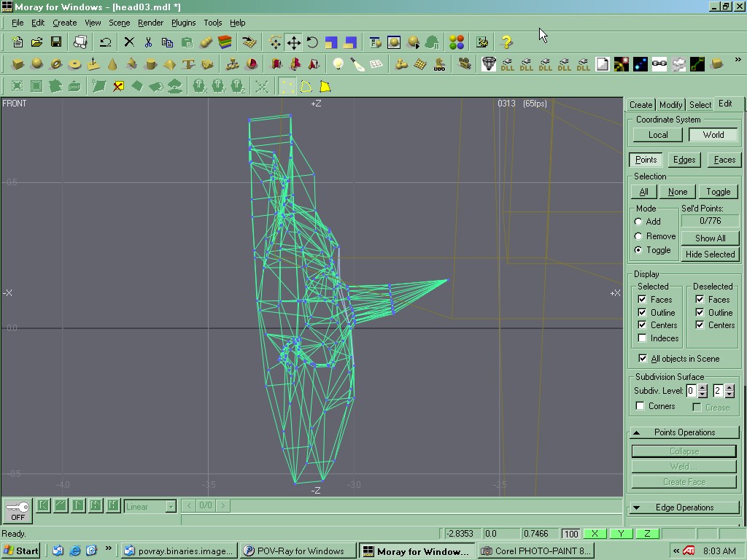Switch to the Modify tab
Viewport: 747px width, 560px height.
(x=670, y=104)
